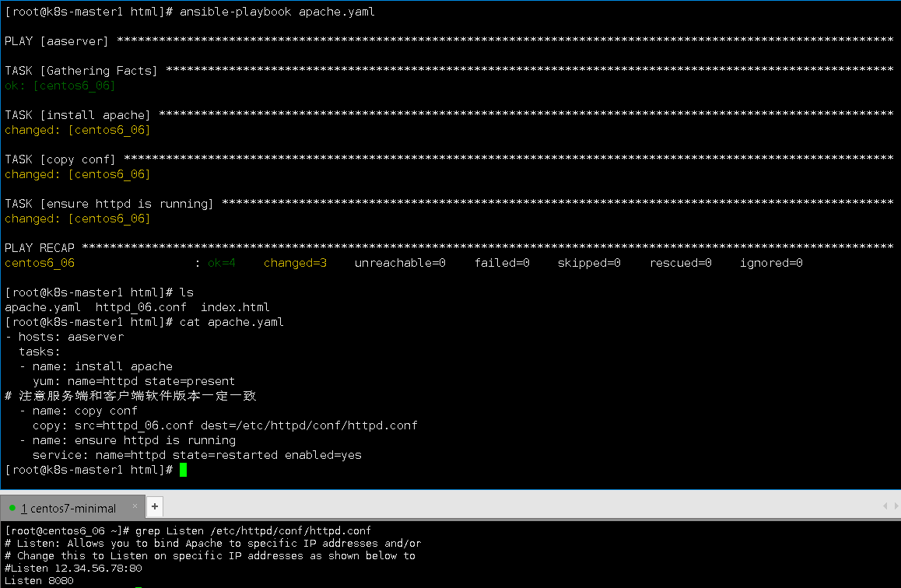901x588 pixels.
Task: Click the Chinese comment line starting with '#'
Action: 131,396
